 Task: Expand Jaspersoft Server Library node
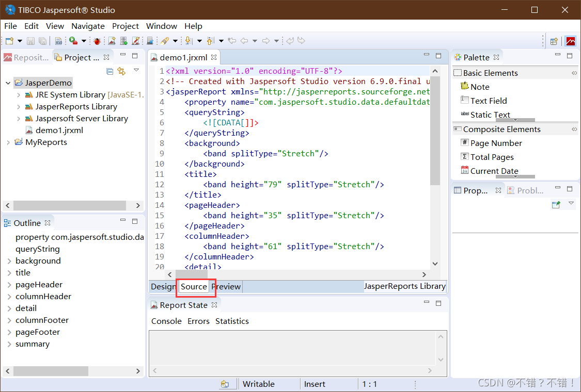coord(19,119)
